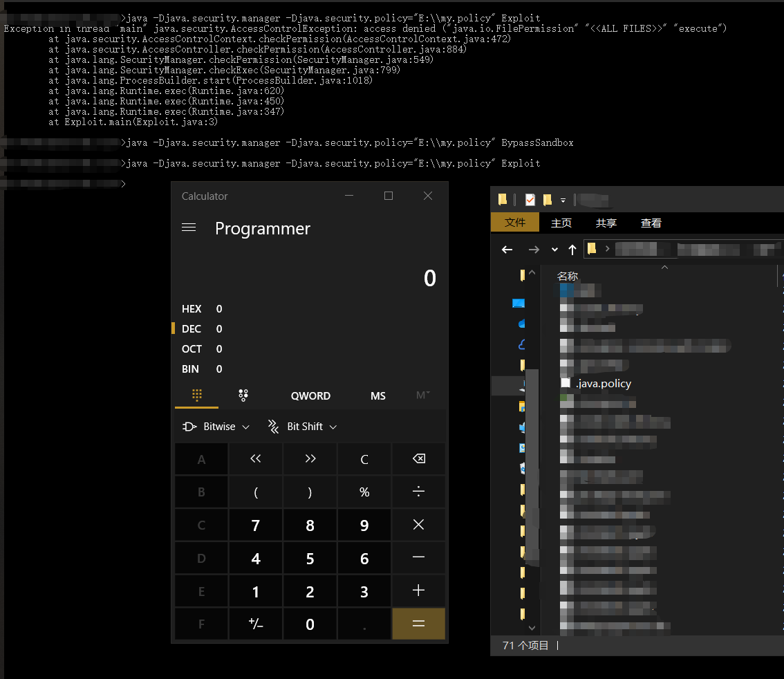Switch to bit toggling keypad
784x679 pixels.
[x=243, y=396]
